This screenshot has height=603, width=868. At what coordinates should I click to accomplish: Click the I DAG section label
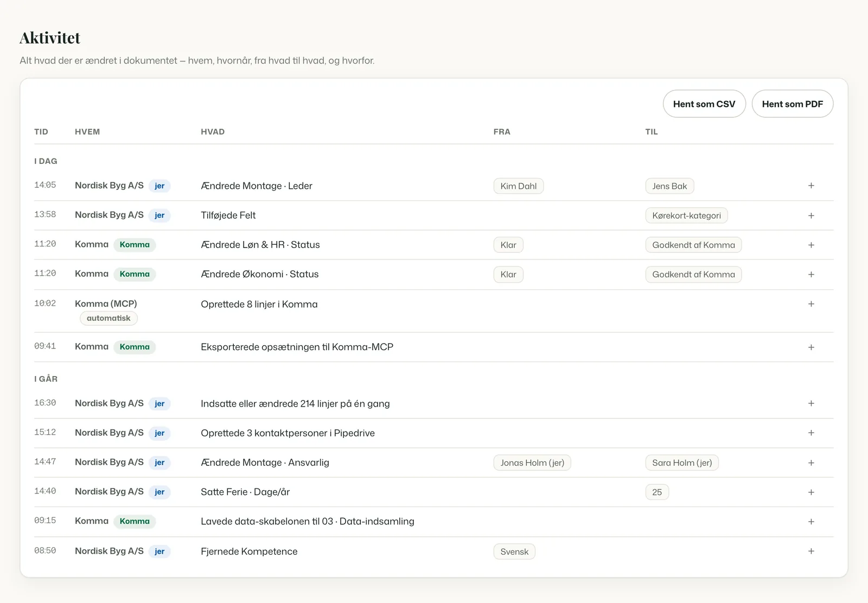46,161
